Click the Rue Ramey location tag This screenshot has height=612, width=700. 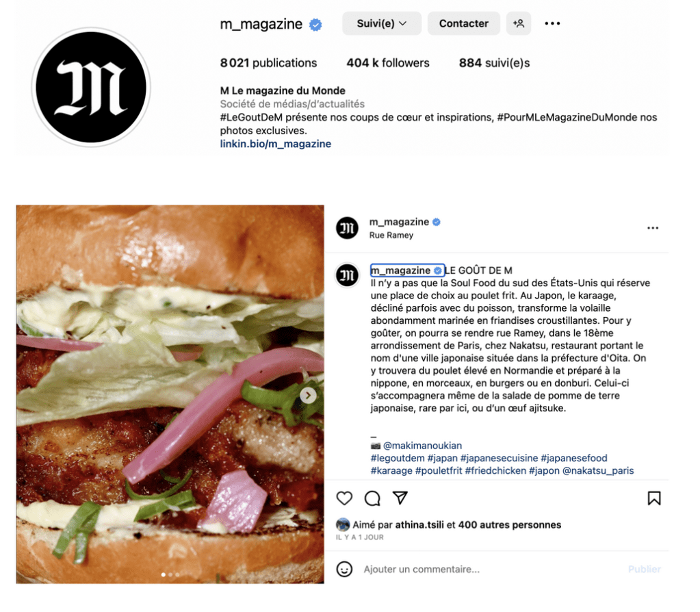[391, 235]
